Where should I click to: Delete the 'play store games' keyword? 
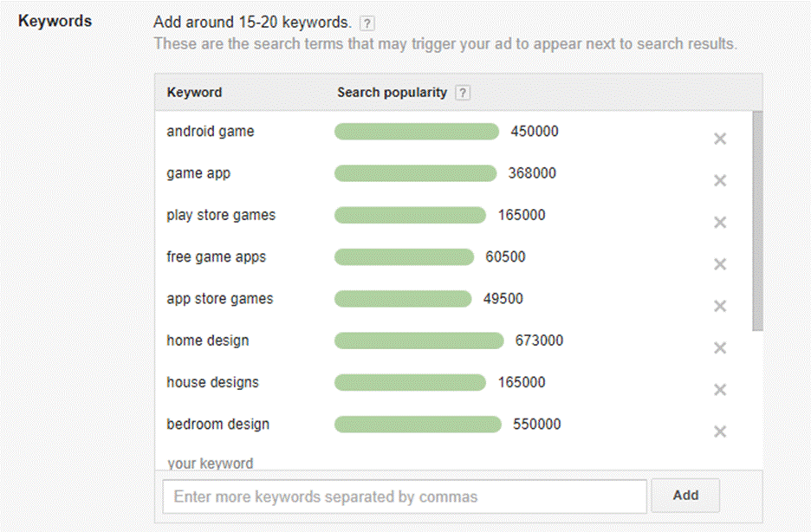(x=719, y=223)
